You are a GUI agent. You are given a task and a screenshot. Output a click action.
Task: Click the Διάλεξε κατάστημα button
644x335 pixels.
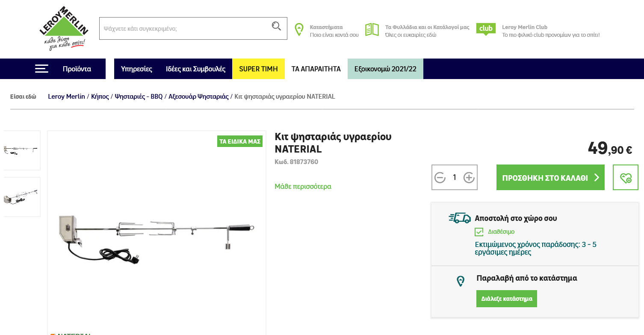click(x=507, y=299)
